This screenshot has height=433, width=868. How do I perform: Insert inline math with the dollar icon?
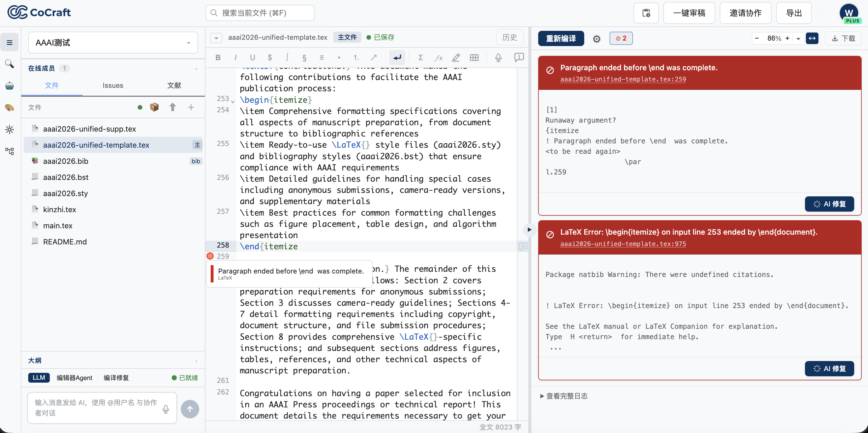pyautogui.click(x=270, y=58)
